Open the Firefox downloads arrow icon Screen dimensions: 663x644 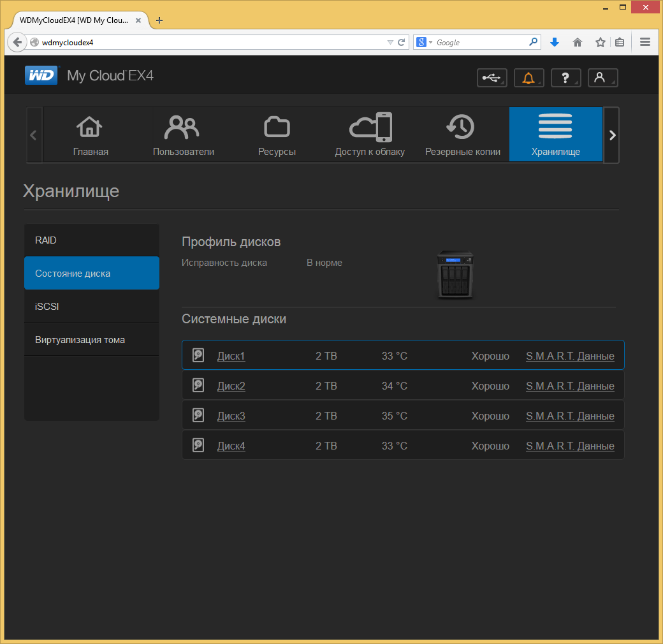pos(555,43)
